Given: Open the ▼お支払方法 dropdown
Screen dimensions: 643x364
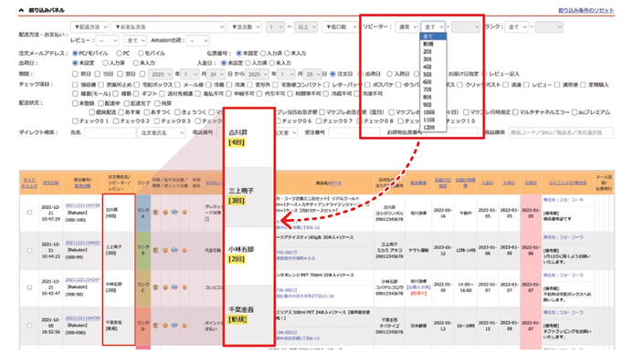Looking at the screenshot, I should tap(169, 27).
